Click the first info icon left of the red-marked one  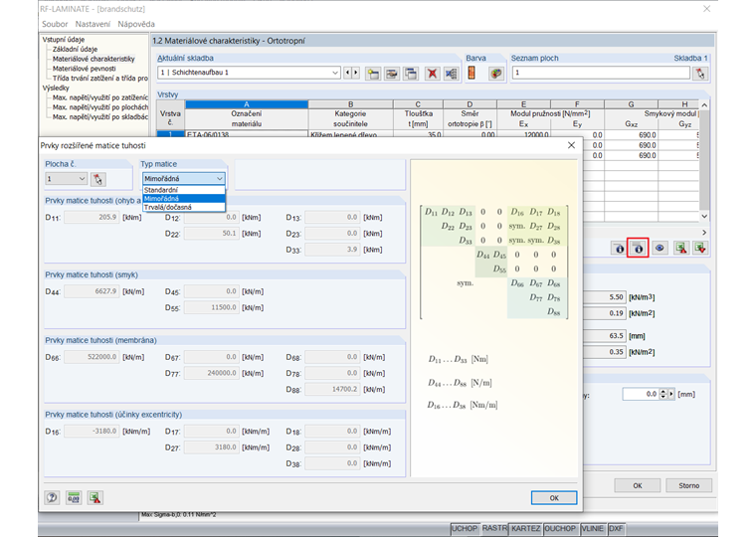pos(619,249)
